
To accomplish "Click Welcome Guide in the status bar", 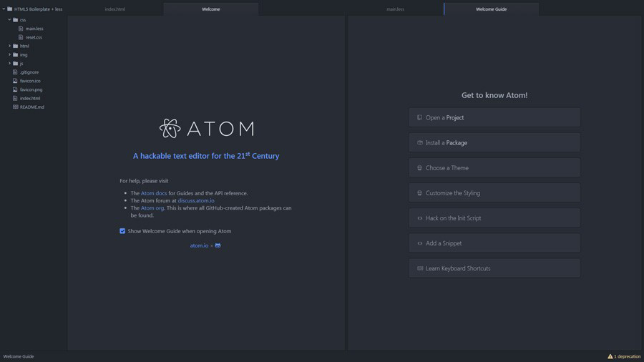I will (x=19, y=356).
